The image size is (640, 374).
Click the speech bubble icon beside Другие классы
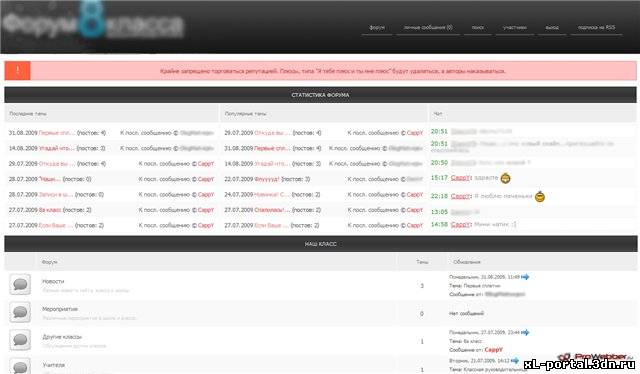click(20, 340)
